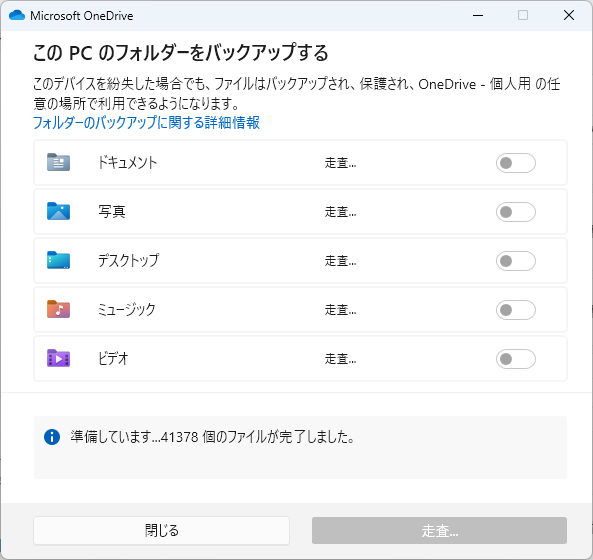This screenshot has height=560, width=593.
Task: Minimize the Microsoft OneDrive window
Action: pos(478,16)
